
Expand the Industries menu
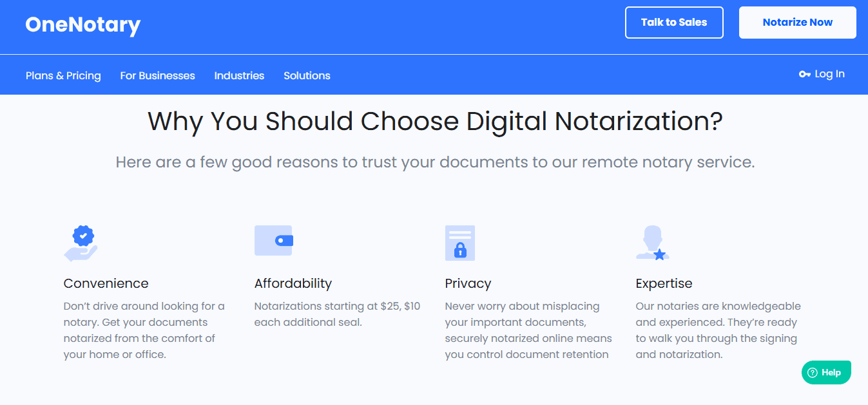coord(239,75)
